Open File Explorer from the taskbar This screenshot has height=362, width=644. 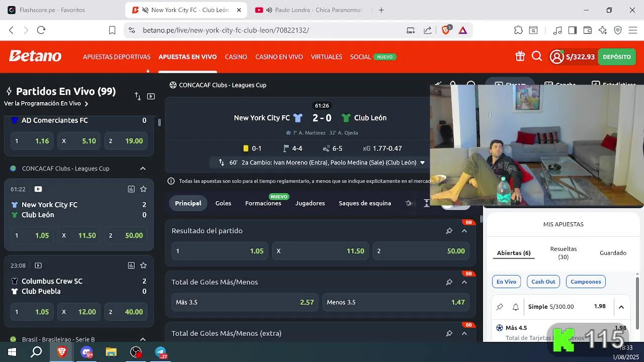pyautogui.click(x=111, y=352)
